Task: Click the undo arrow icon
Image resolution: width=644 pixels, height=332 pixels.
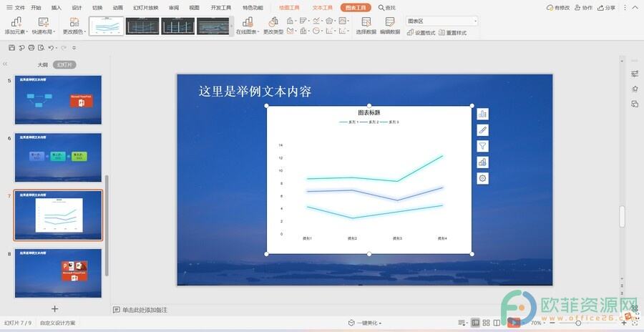Action: (x=51, y=47)
